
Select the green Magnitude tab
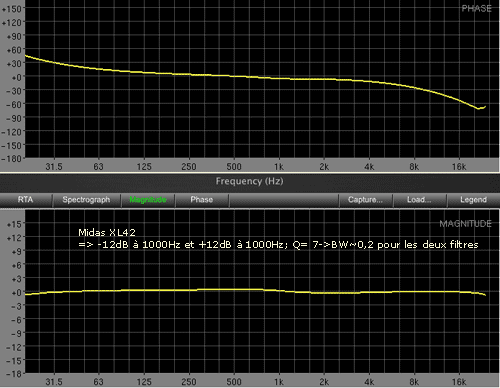pyautogui.click(x=148, y=200)
